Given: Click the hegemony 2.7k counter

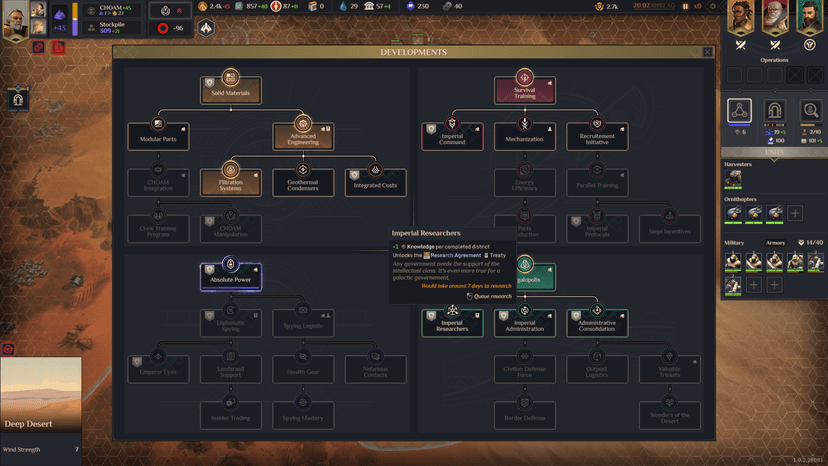Looking at the screenshot, I should pyautogui.click(x=607, y=6).
